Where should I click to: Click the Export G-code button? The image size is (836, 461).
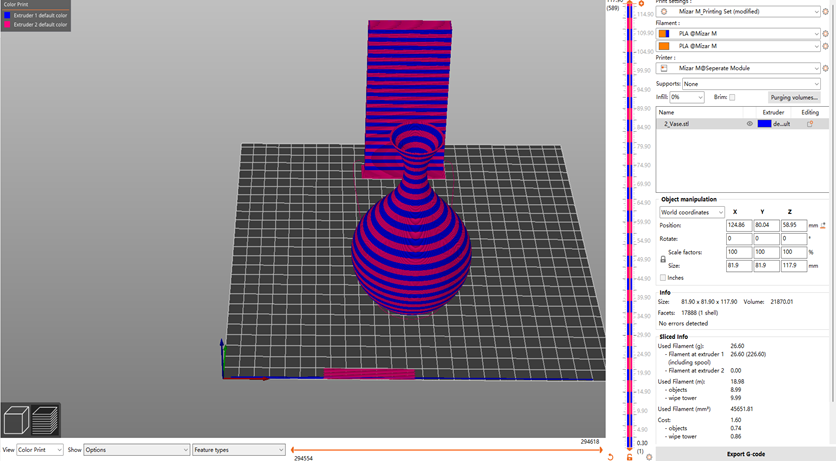745,454
